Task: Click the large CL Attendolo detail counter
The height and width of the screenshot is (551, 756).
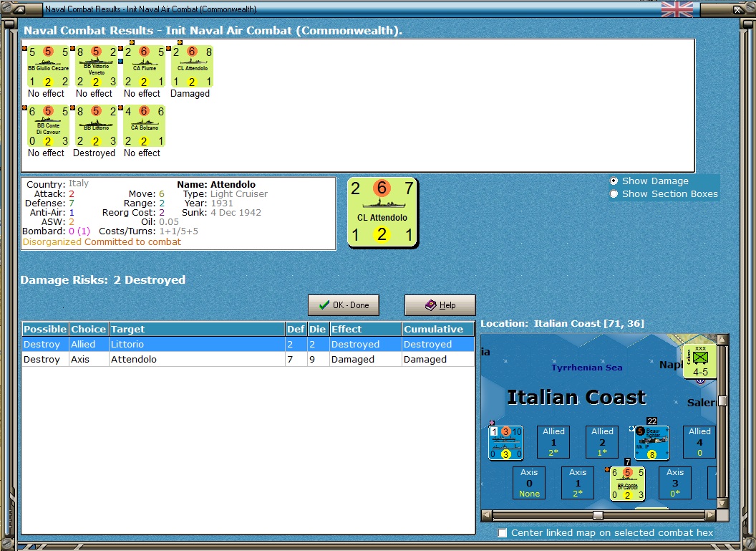Action: [382, 213]
